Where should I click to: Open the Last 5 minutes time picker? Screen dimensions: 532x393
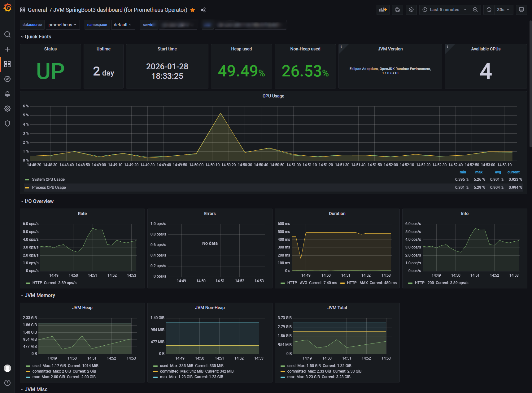(444, 10)
